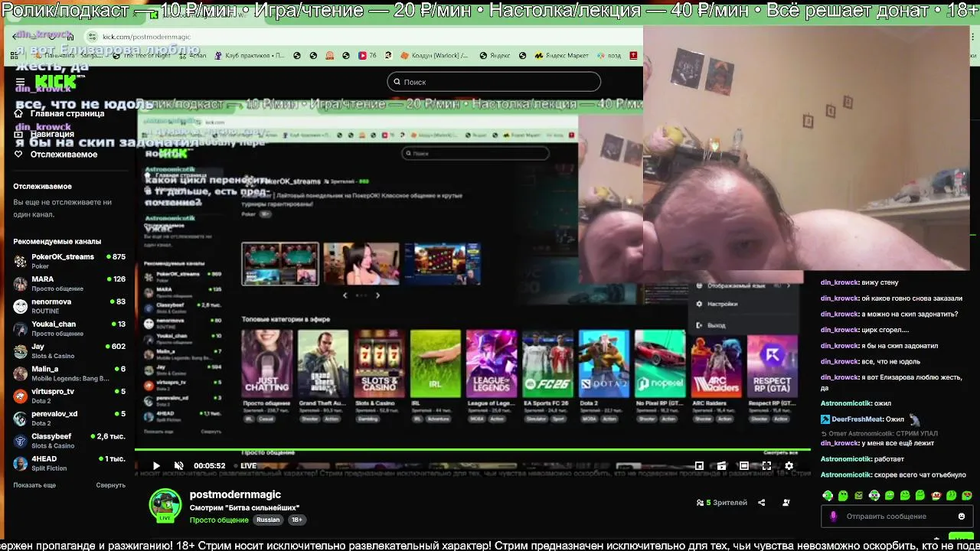Open Dota 2 category tile
Image resolution: width=980 pixels, height=551 pixels.
pos(604,364)
